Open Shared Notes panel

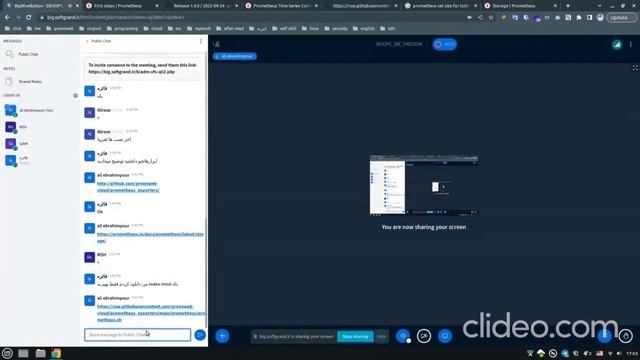[40, 82]
